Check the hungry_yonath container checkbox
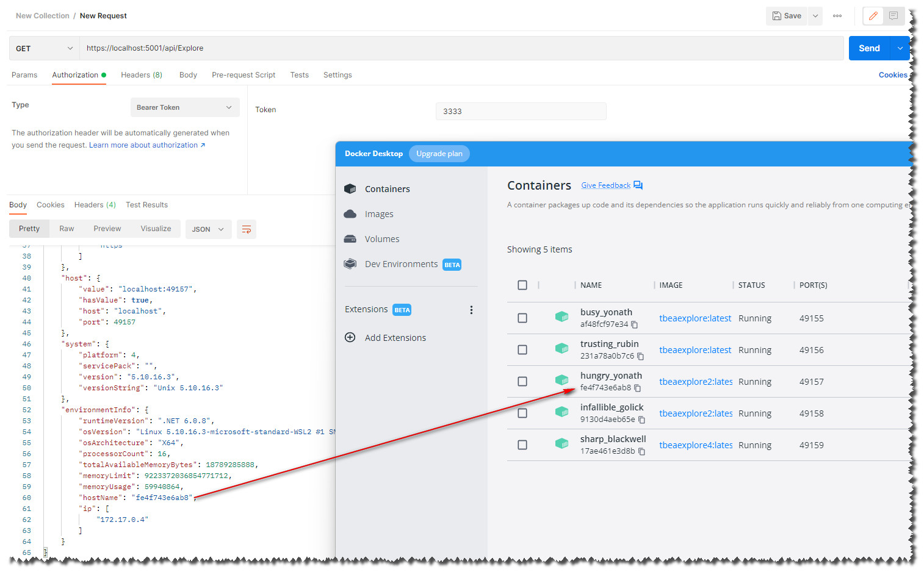924x572 pixels. pos(522,382)
